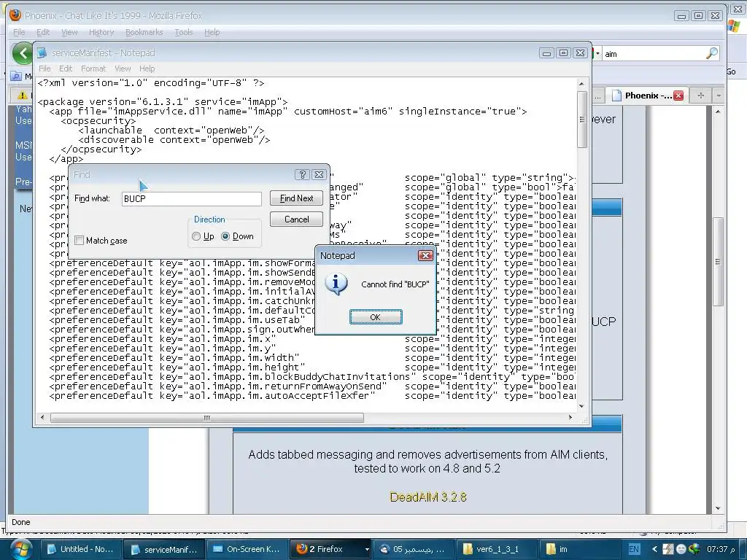Click Notepad scroll down arrow
The image size is (747, 560).
(581, 406)
